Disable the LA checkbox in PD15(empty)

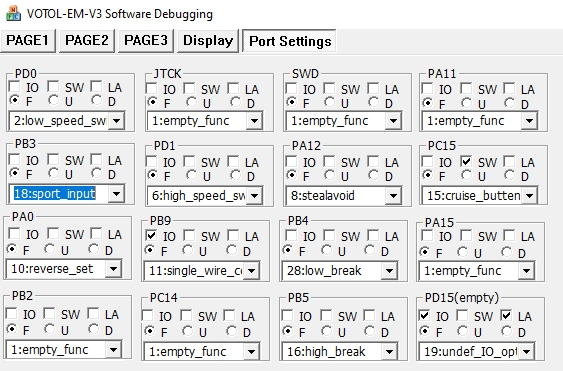tap(506, 315)
